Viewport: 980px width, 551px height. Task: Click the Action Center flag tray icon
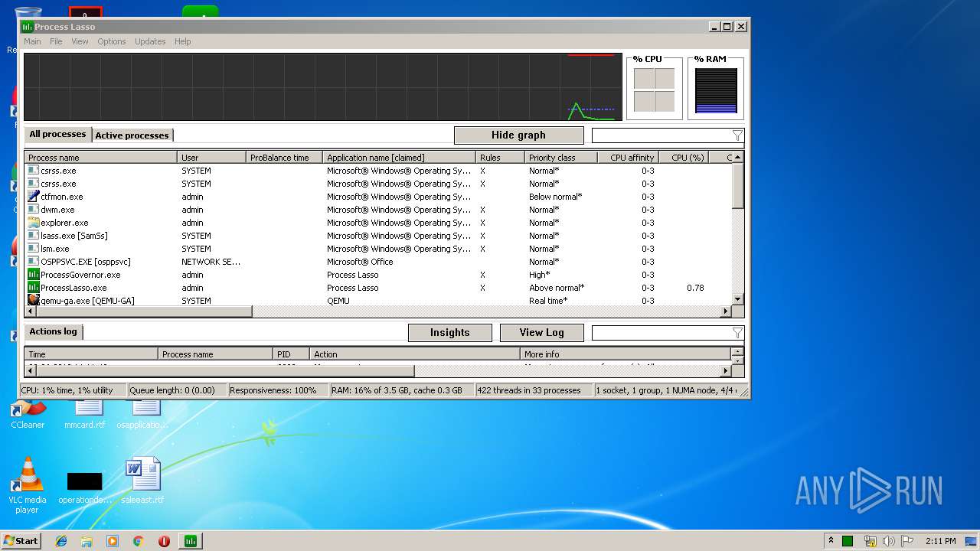pyautogui.click(x=906, y=541)
